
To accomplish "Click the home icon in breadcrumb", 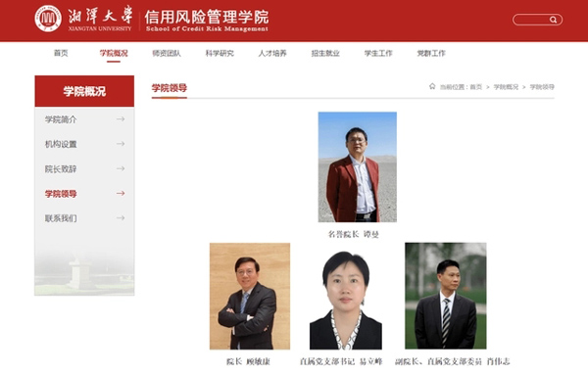I will coord(432,86).
